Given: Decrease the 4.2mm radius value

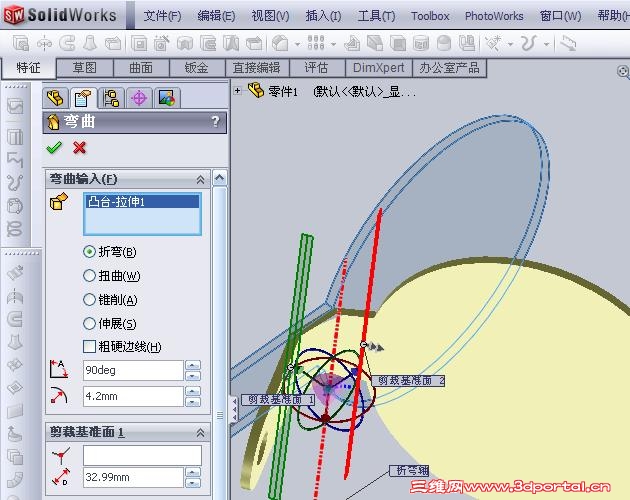Looking at the screenshot, I should point(193,402).
